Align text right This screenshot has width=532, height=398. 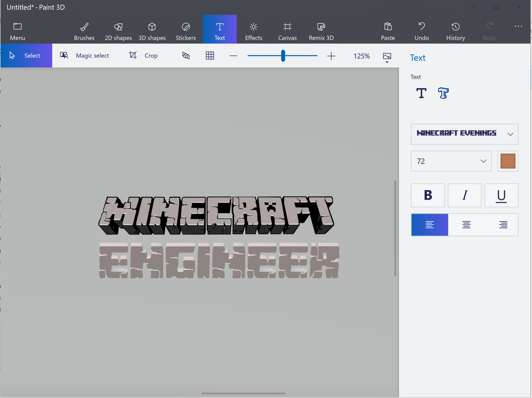coord(503,225)
